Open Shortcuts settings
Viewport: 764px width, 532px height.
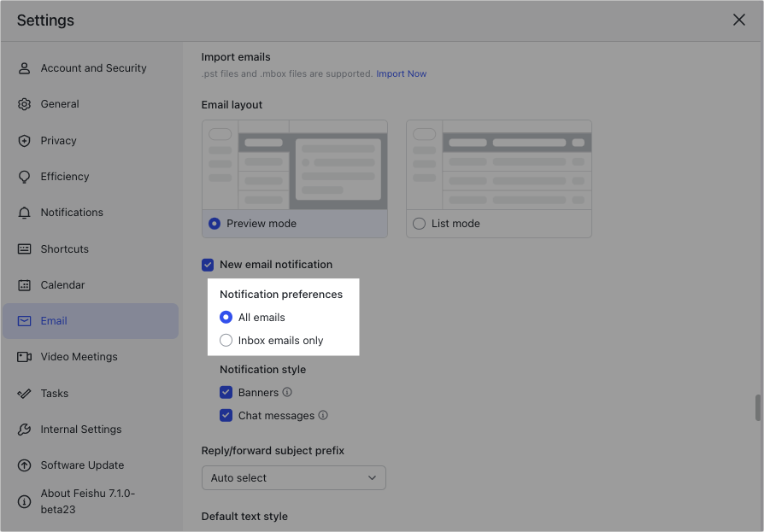tap(91, 249)
